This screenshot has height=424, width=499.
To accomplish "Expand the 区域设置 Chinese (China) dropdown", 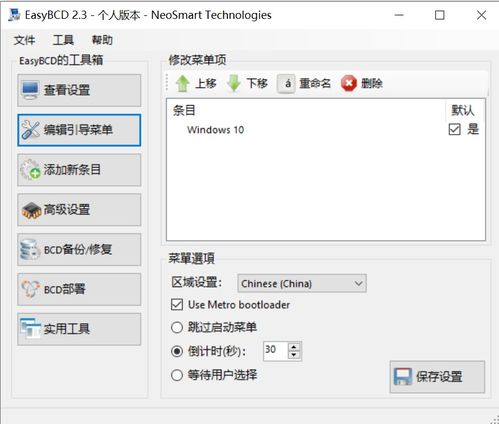I will tap(302, 284).
